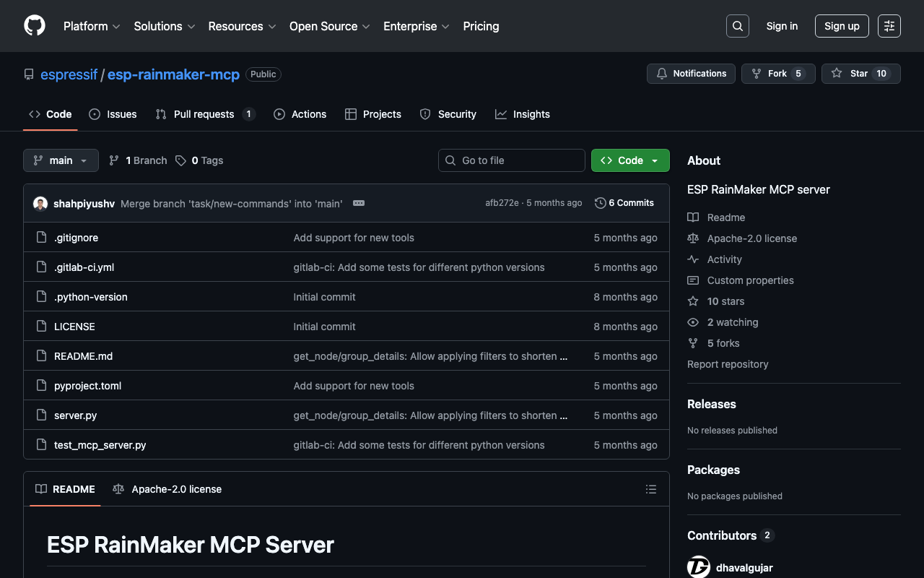924x578 pixels.
Task: Open the README outline list icon
Action: click(650, 489)
